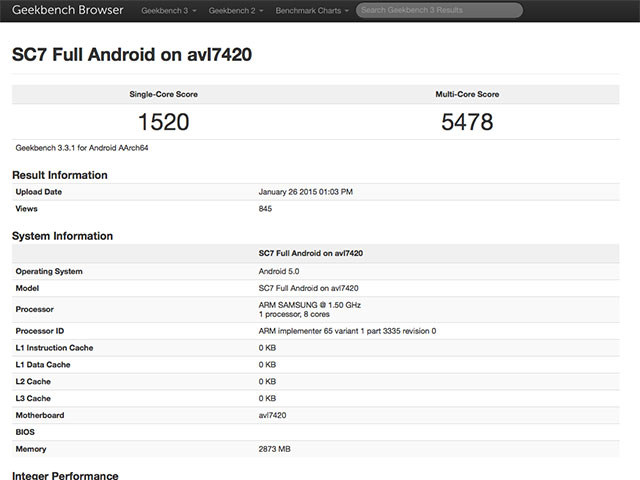
Task: Select the Geekbench 3.3.1 for Android AArch64 text
Action: (82, 148)
